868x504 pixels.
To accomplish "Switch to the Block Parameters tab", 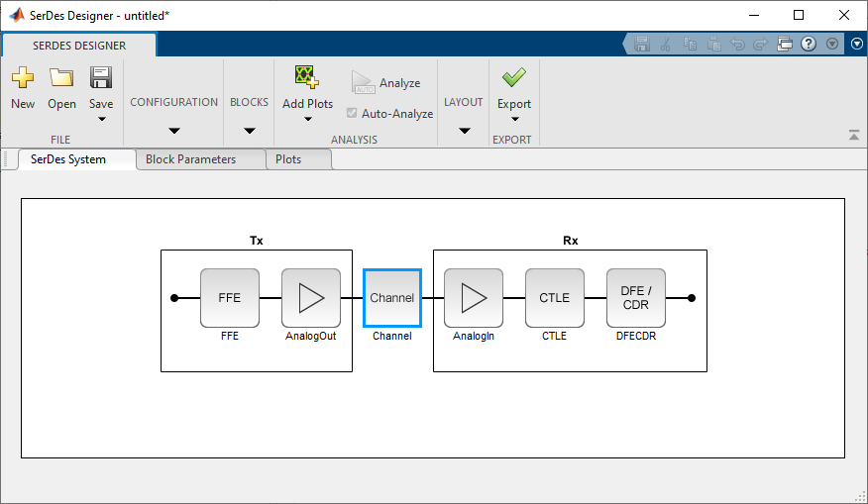I will click(x=190, y=159).
